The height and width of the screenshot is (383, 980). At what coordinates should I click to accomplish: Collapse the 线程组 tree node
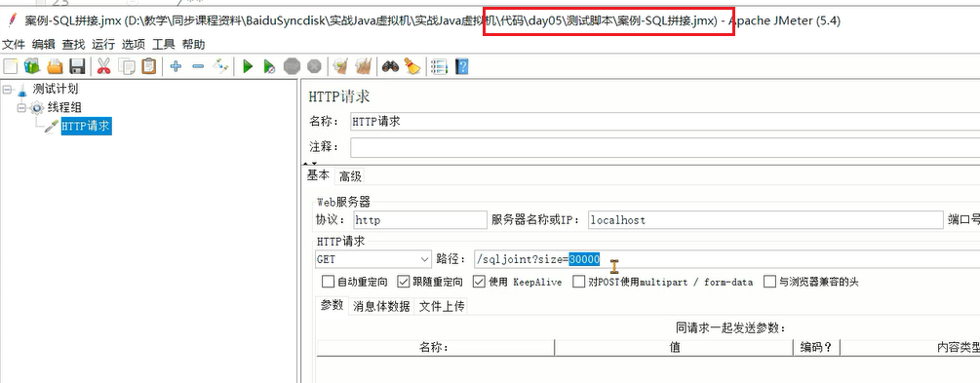click(x=21, y=108)
